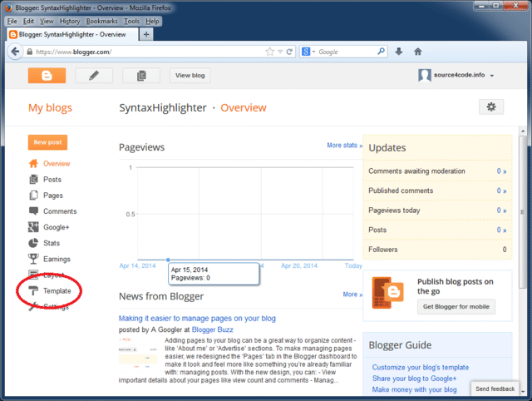Open the Posts count link in Updates
This screenshot has height=401, width=532.
tap(501, 230)
